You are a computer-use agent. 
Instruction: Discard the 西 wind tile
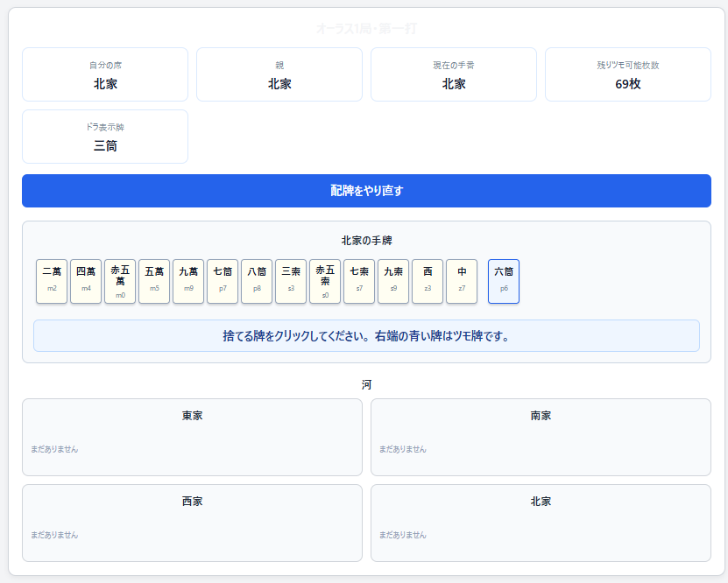(x=428, y=282)
